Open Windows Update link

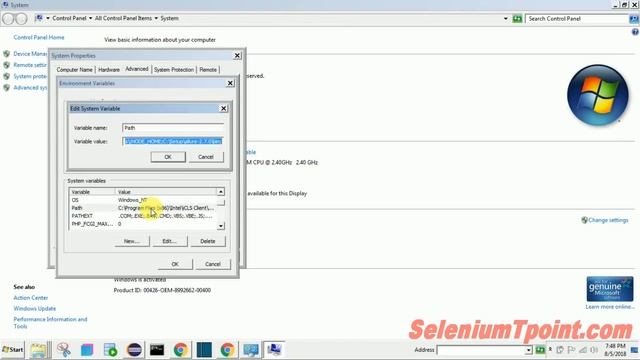click(35, 309)
